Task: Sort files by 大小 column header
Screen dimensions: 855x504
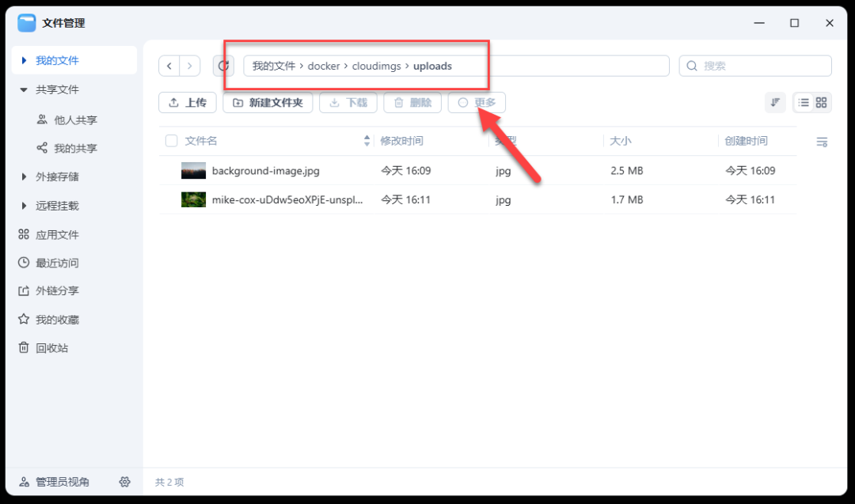Action: pos(621,140)
